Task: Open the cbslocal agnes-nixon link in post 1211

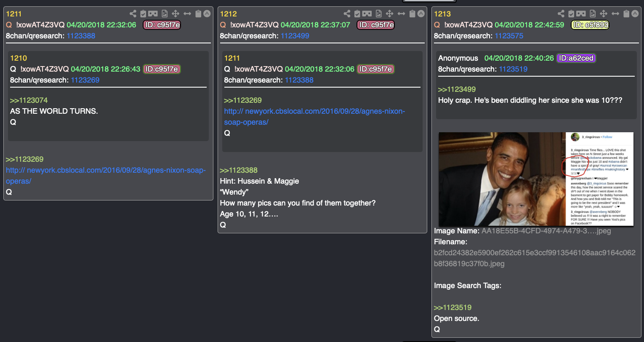Action: [x=106, y=176]
